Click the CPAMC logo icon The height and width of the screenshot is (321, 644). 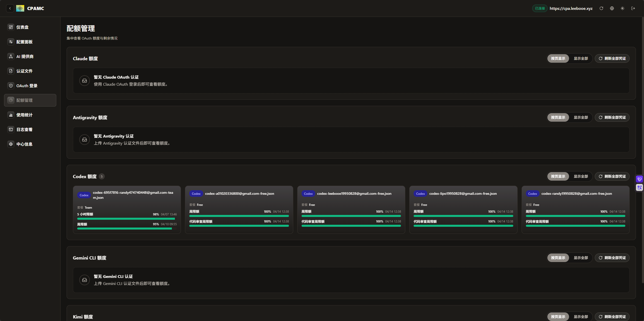(20, 8)
